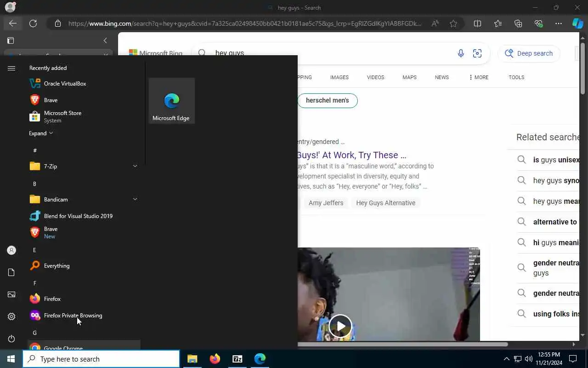
Task: Open the Copilot sidebar
Action: click(x=577, y=23)
